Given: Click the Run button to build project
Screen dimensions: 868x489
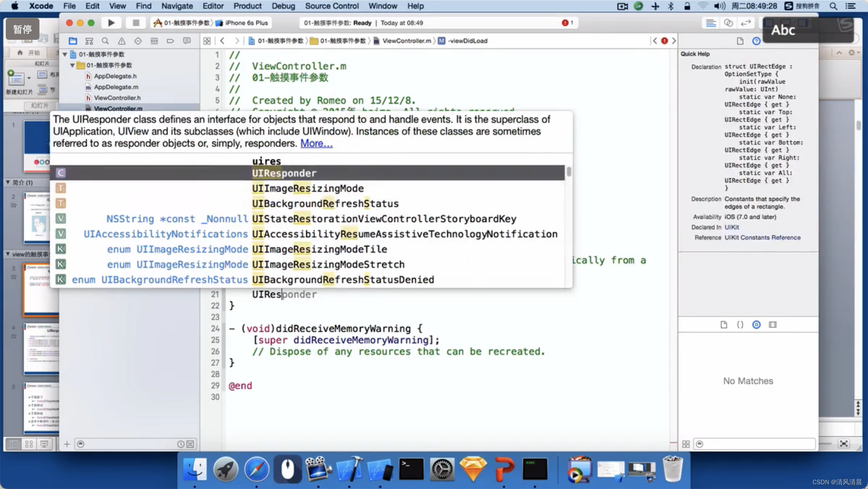Looking at the screenshot, I should [x=112, y=23].
